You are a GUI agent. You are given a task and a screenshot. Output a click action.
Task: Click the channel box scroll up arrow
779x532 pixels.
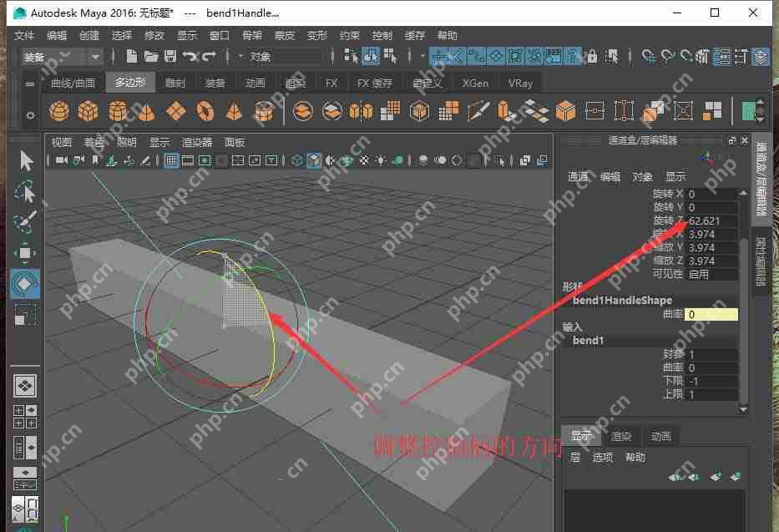tap(743, 193)
